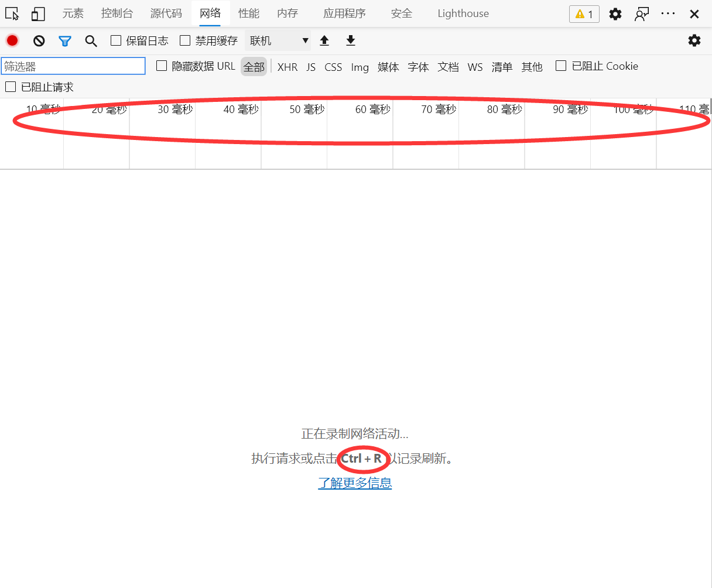Switch to 源代码 tab

point(166,13)
